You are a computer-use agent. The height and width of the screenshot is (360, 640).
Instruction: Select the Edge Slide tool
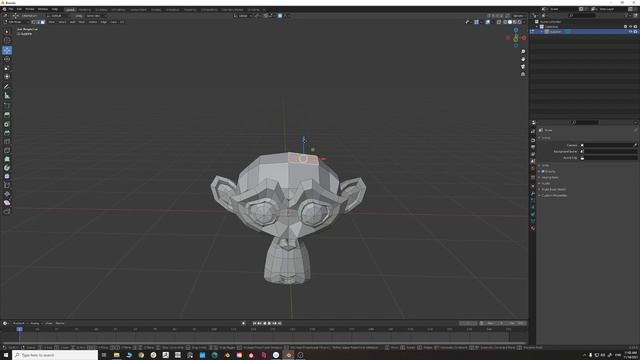pyautogui.click(x=7, y=185)
